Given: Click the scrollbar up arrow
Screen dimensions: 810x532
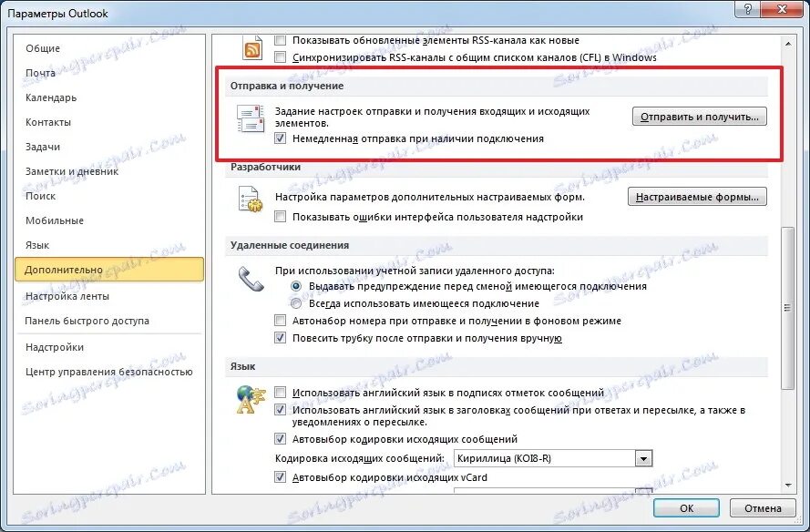Looking at the screenshot, I should 788,45.
